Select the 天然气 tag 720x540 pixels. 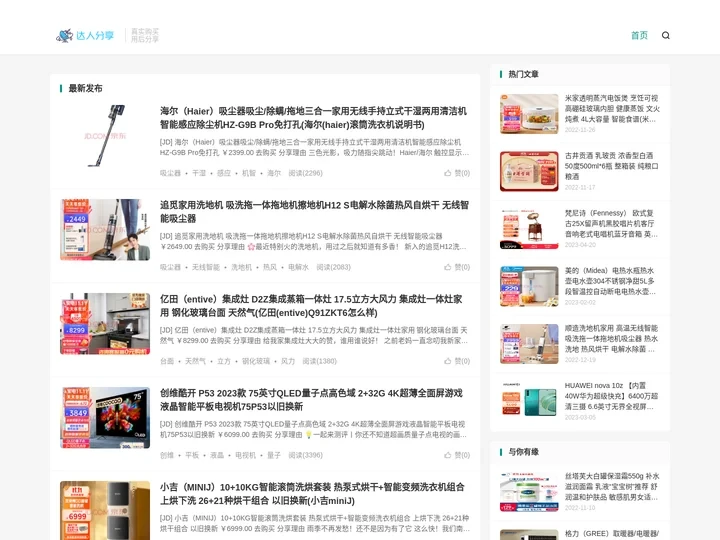(x=195, y=361)
